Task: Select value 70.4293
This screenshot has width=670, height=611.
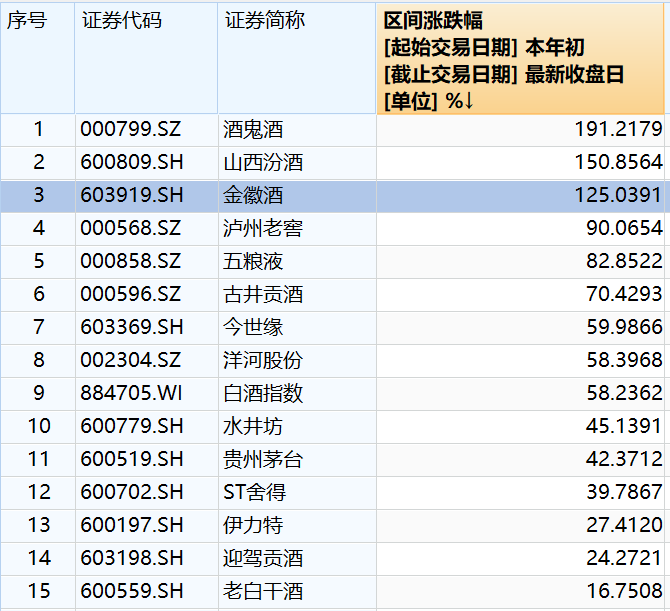Action: pyautogui.click(x=624, y=294)
